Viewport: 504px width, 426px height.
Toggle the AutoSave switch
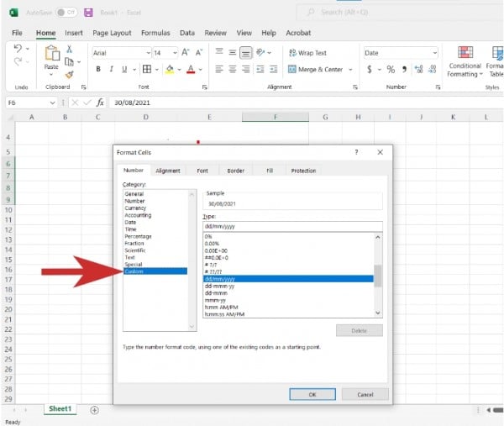point(66,13)
